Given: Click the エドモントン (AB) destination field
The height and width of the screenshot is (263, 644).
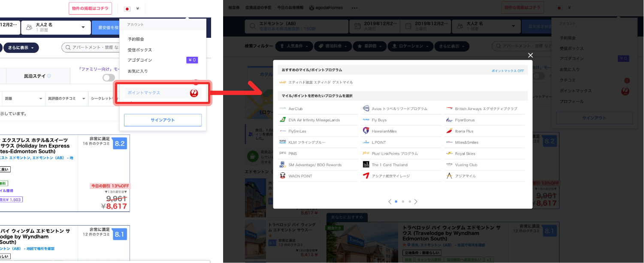Looking at the screenshot, I should click(x=296, y=26).
